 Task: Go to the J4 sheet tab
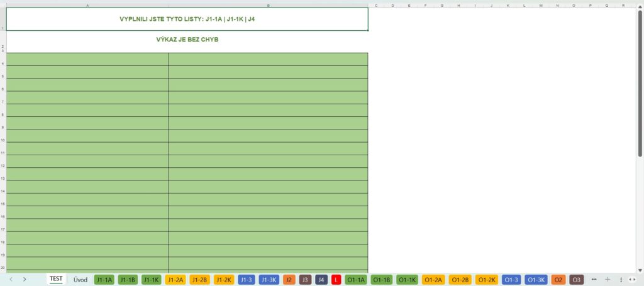click(x=322, y=279)
